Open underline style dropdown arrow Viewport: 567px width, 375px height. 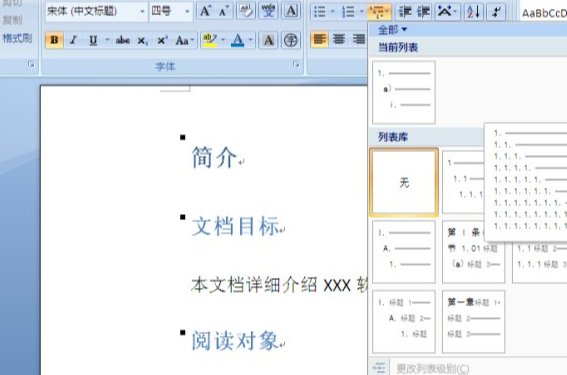[107, 40]
